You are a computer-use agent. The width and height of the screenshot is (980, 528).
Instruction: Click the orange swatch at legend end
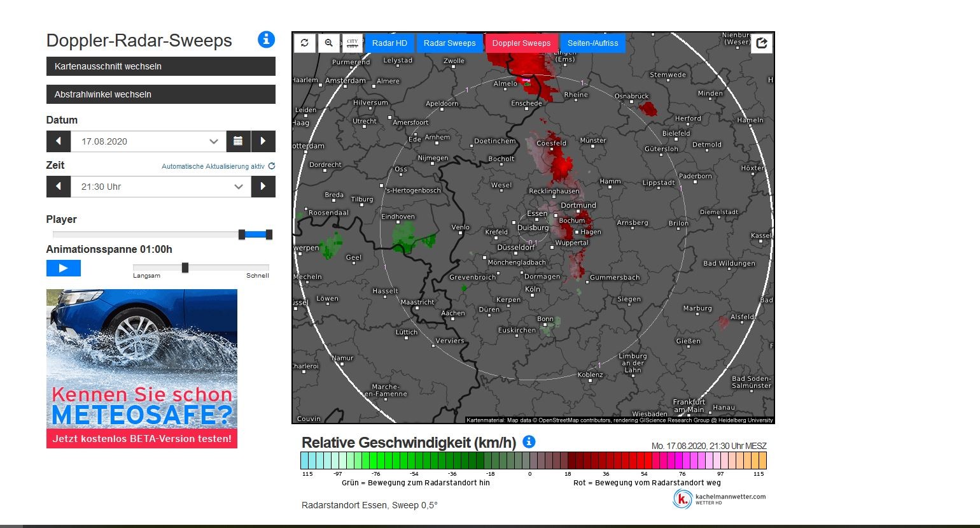point(762,460)
